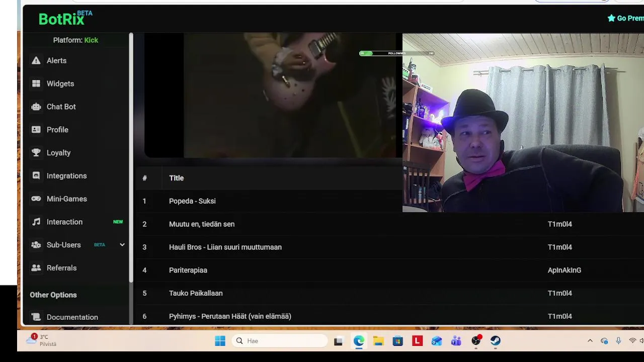Open File Explorer from the taskbar

pyautogui.click(x=378, y=341)
